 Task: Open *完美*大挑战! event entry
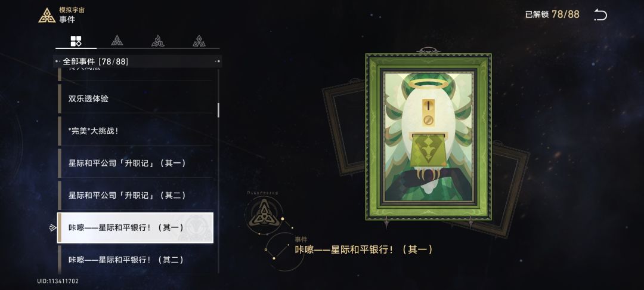tap(135, 131)
